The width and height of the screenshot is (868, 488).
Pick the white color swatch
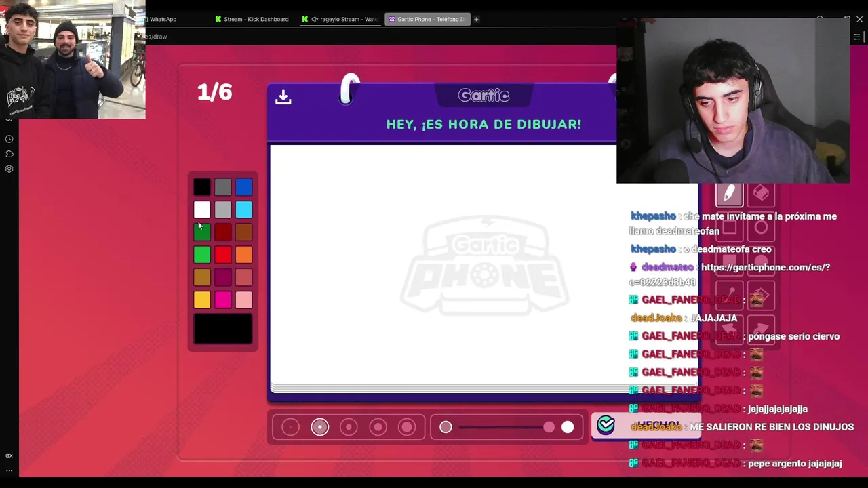[202, 210]
